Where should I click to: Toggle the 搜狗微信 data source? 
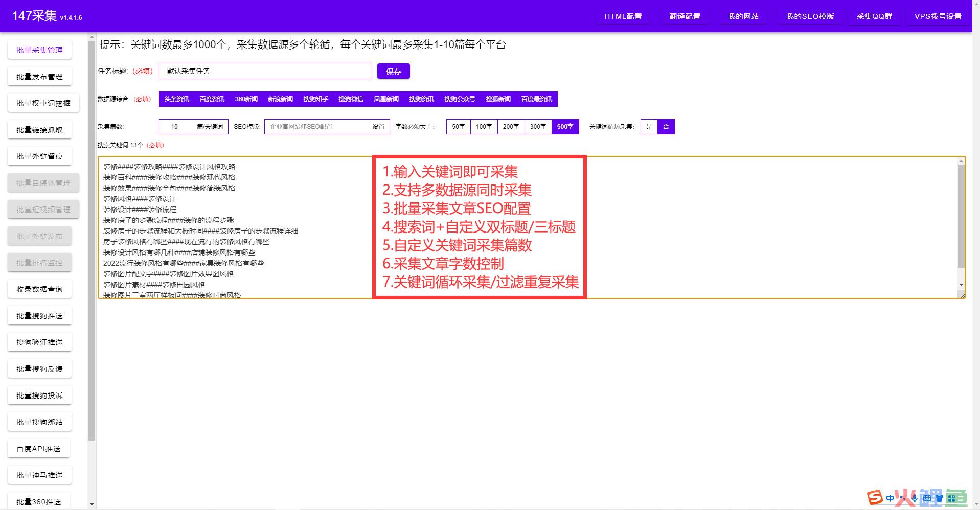(351, 99)
